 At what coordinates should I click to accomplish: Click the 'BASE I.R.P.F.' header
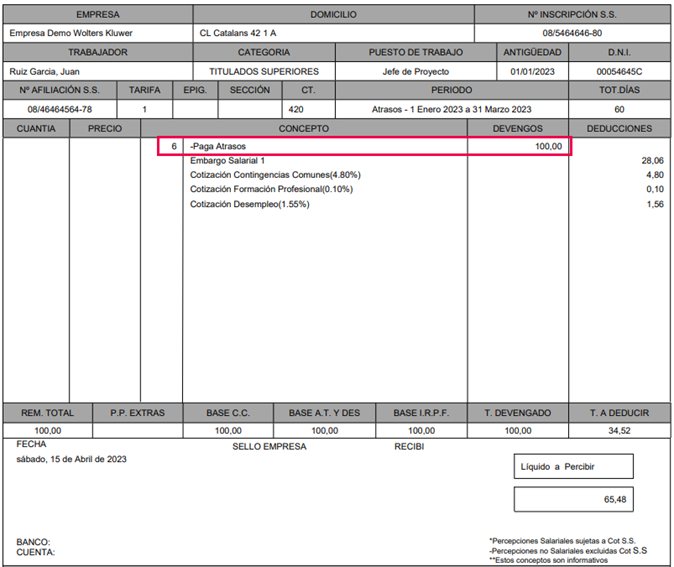(x=421, y=413)
